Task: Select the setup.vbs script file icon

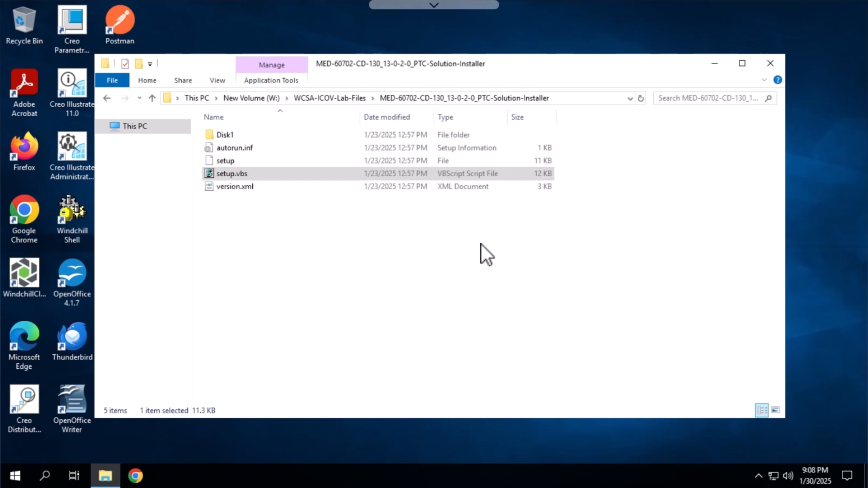Action: (209, 174)
